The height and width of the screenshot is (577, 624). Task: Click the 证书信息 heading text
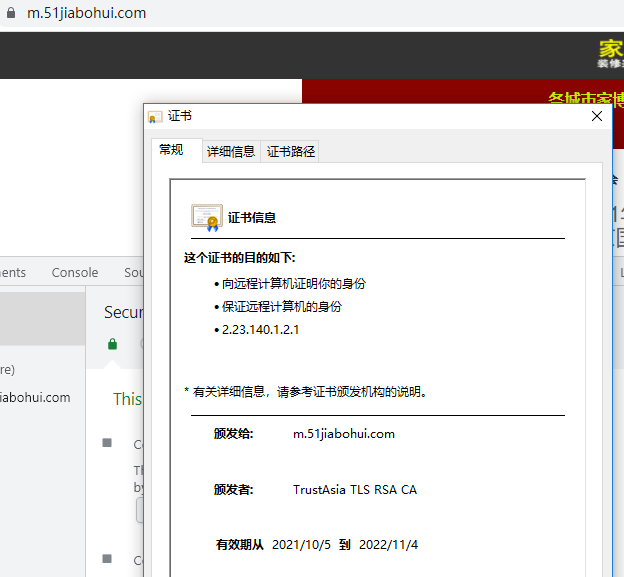click(252, 217)
